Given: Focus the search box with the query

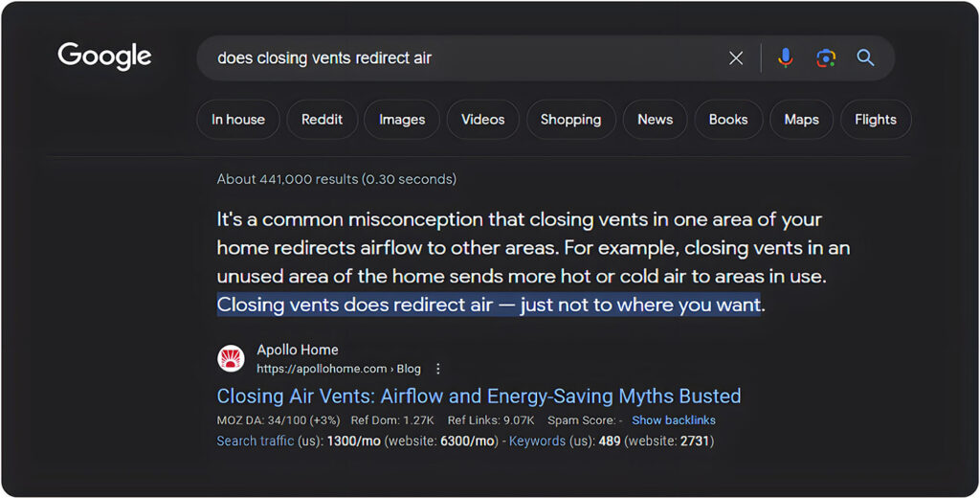Looking at the screenshot, I should (x=462, y=58).
